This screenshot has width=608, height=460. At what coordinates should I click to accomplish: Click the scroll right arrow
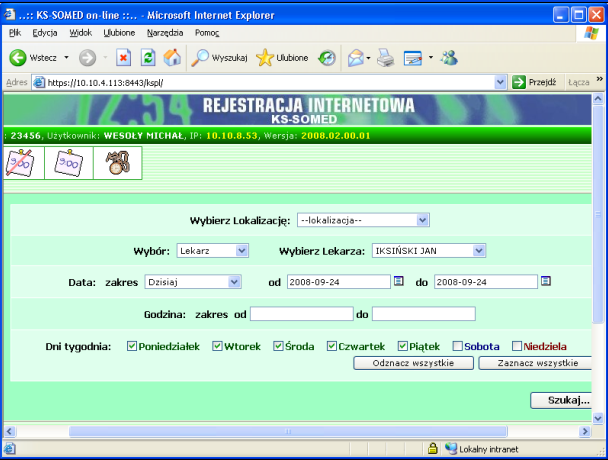(x=585, y=431)
